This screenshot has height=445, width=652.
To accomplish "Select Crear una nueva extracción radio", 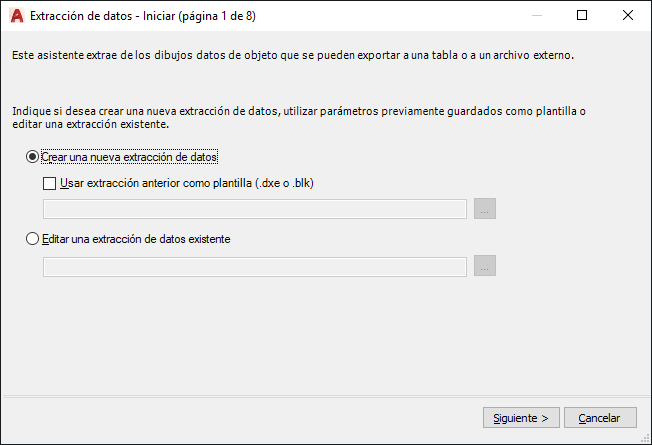I will pos(33,157).
